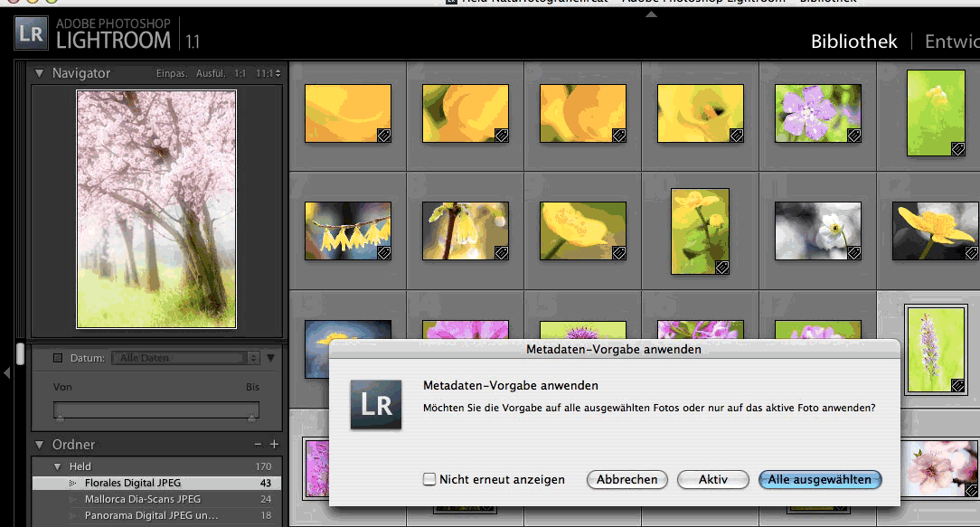Click badge on the hanging yellow forsythia thumbnail
This screenshot has height=527, width=980.
tap(383, 252)
